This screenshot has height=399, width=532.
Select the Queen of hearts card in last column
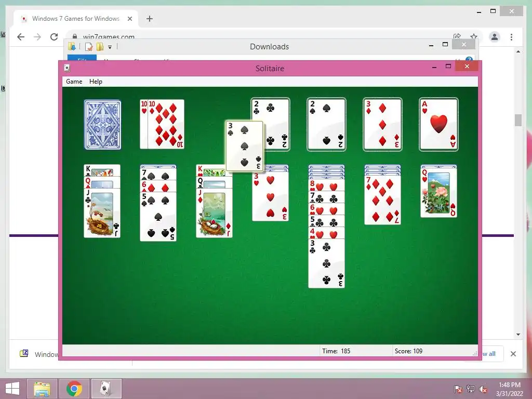[x=438, y=192]
